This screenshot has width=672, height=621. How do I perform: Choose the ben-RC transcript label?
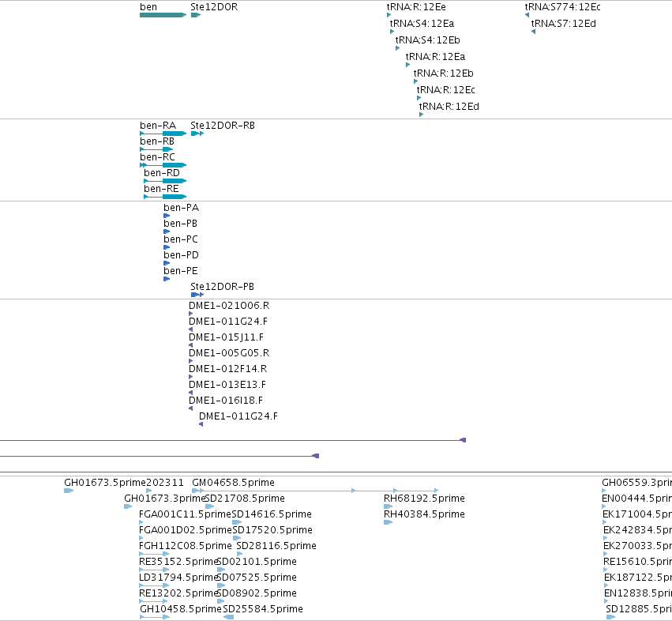(157, 157)
